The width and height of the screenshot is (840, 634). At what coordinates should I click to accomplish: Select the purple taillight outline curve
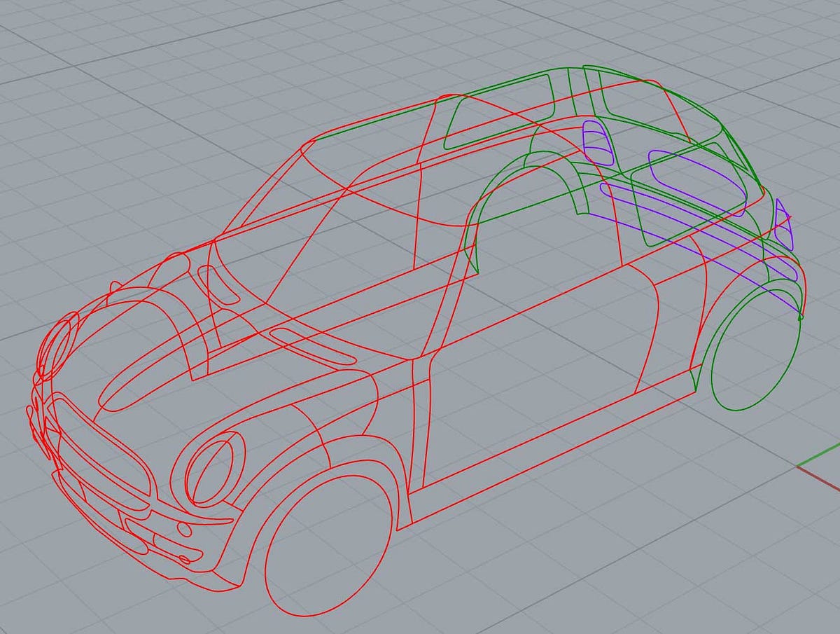(784, 224)
